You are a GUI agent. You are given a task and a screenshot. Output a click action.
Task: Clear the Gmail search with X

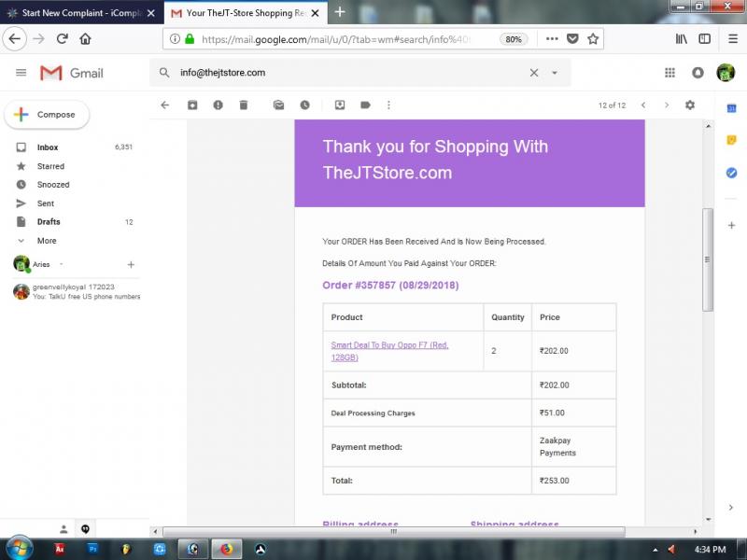pos(534,73)
